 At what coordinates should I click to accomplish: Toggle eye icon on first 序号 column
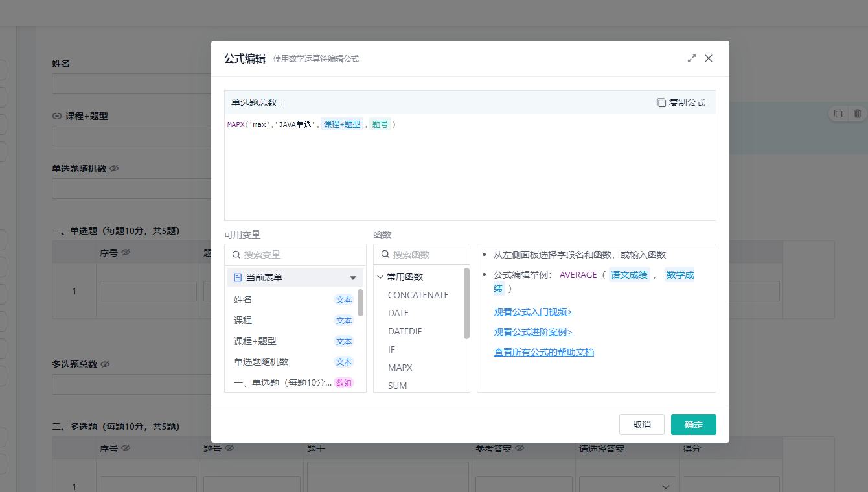pos(126,252)
